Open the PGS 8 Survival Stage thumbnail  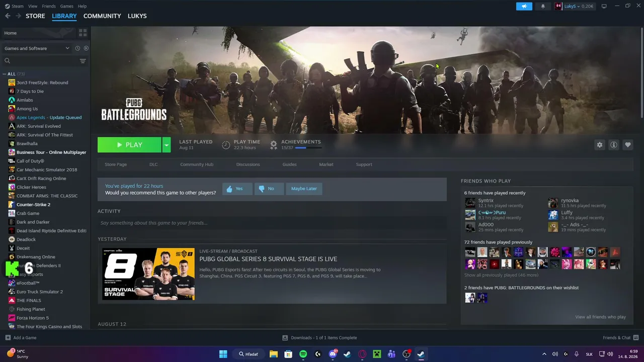[148, 274]
